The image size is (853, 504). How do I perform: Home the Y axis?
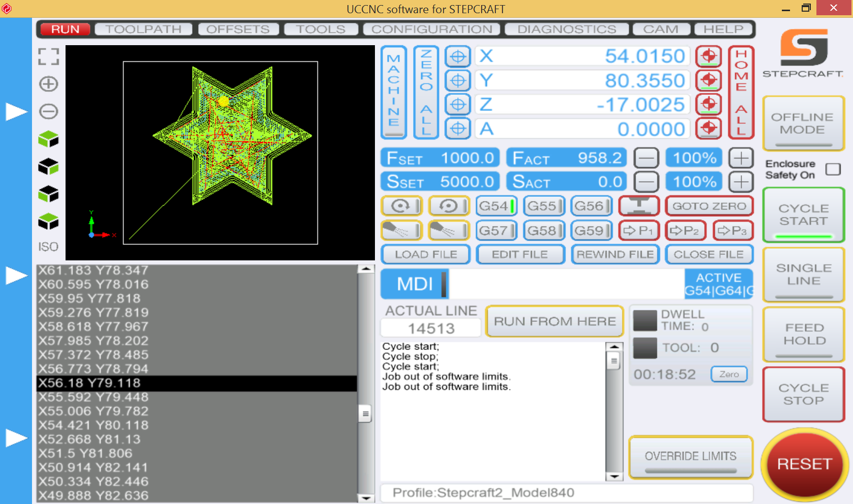pyautogui.click(x=709, y=80)
